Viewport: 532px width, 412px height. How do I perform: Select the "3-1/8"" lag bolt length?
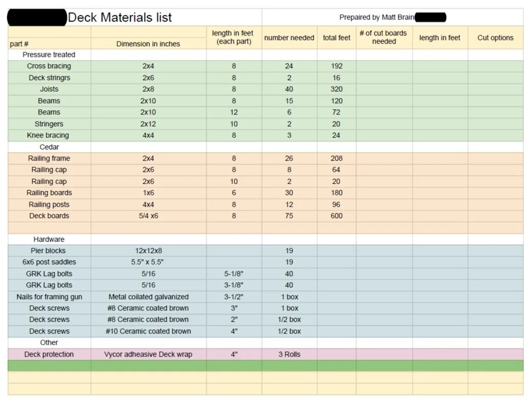tap(234, 285)
